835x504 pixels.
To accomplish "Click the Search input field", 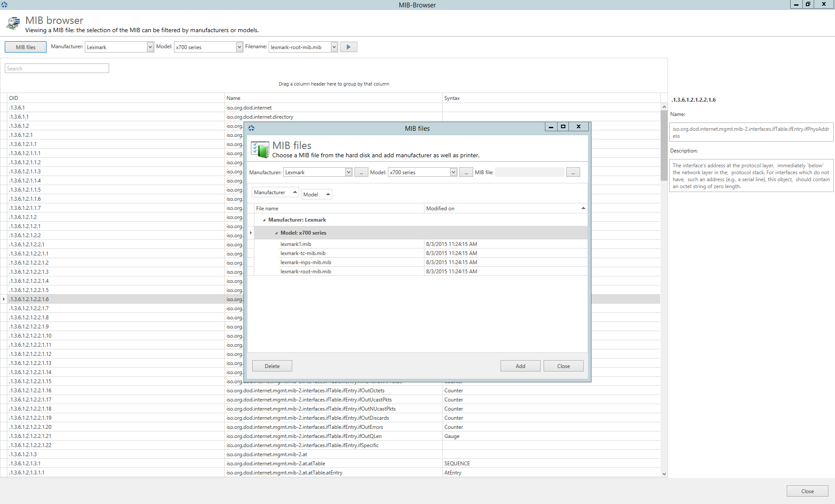I will click(x=57, y=69).
